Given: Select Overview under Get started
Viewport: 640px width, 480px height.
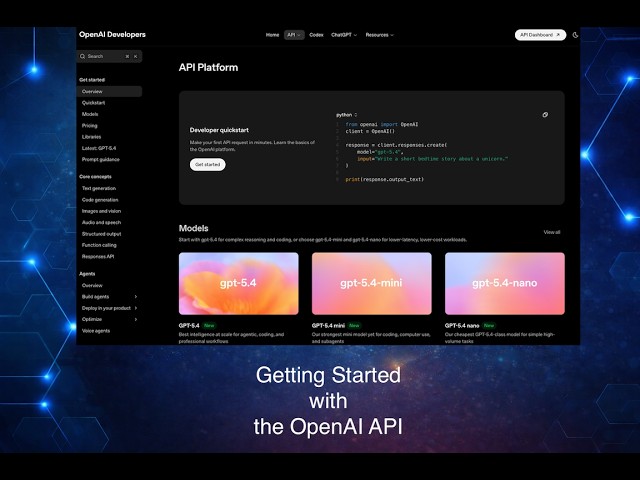Looking at the screenshot, I should 109,91.
